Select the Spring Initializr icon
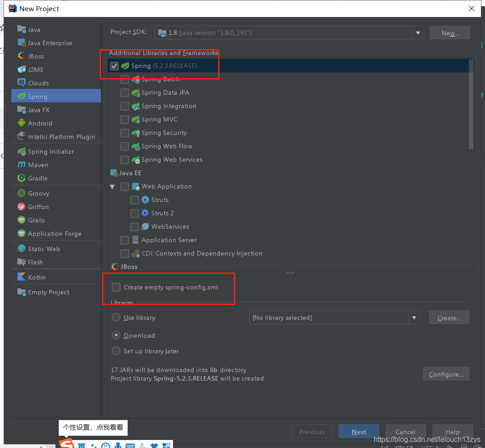485x448 pixels. [21, 151]
